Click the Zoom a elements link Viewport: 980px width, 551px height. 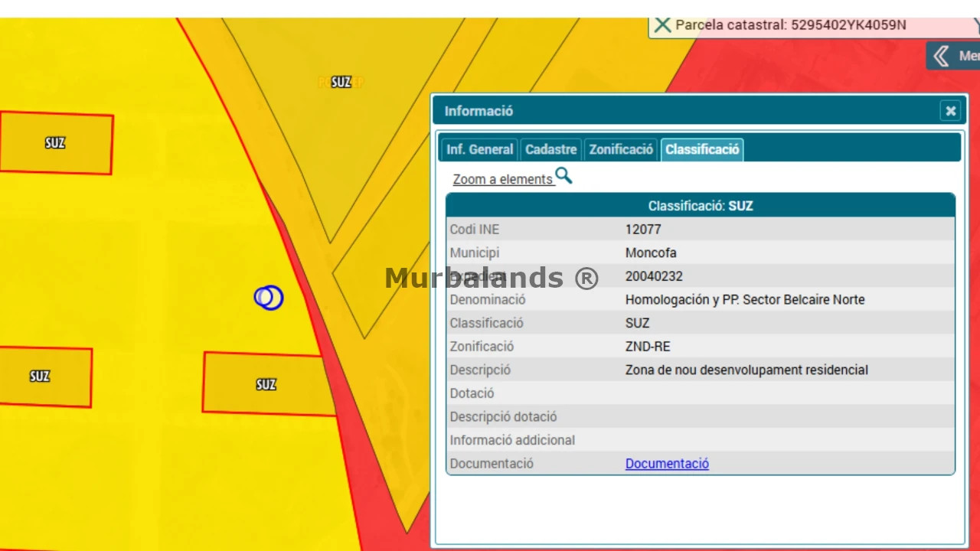[502, 179]
